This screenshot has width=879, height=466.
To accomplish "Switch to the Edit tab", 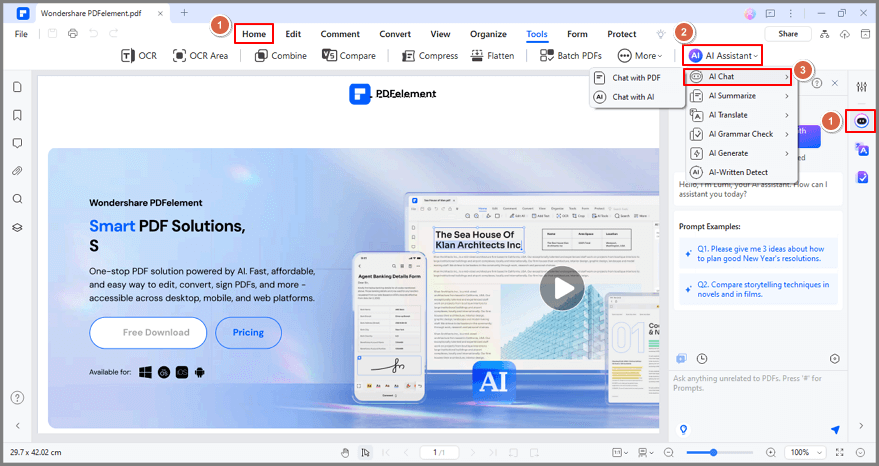I will click(293, 34).
